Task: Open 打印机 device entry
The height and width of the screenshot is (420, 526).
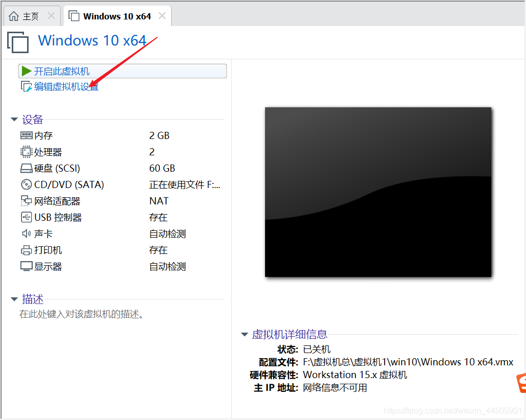Action: tap(48, 250)
